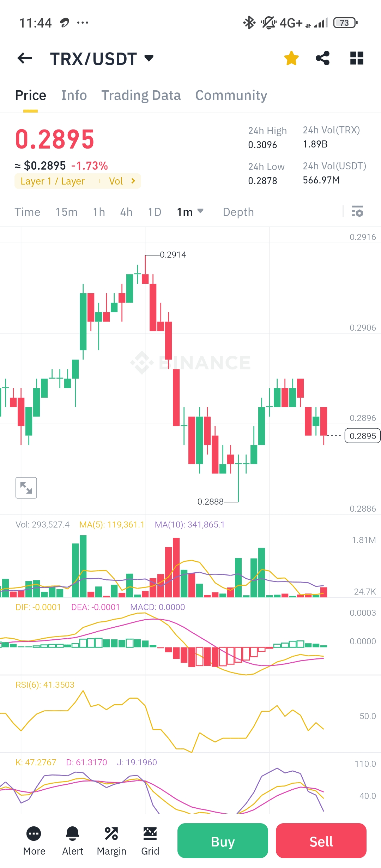Viewport: 381px width, 868px height.
Task: Expand the Layer 1 / Layer tag chevron
Action: (x=133, y=181)
